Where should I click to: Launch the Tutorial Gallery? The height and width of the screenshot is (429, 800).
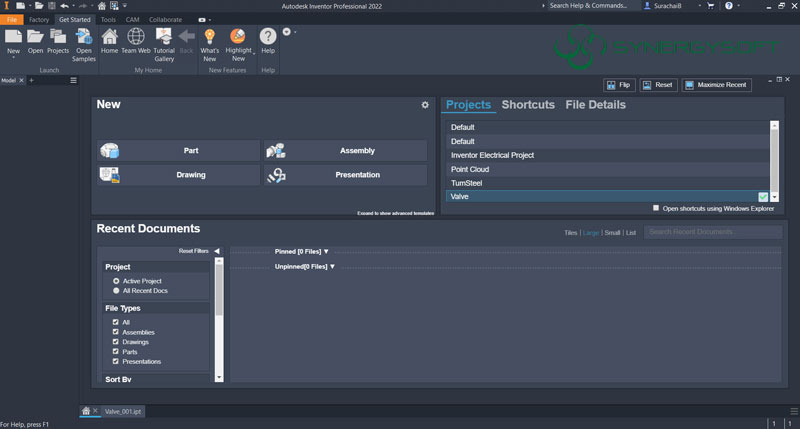tap(164, 37)
